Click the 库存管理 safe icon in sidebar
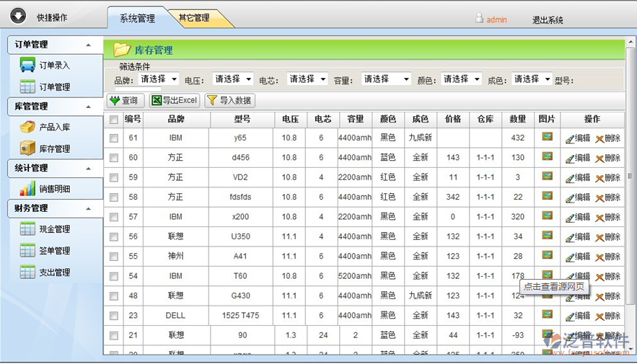 click(27, 148)
